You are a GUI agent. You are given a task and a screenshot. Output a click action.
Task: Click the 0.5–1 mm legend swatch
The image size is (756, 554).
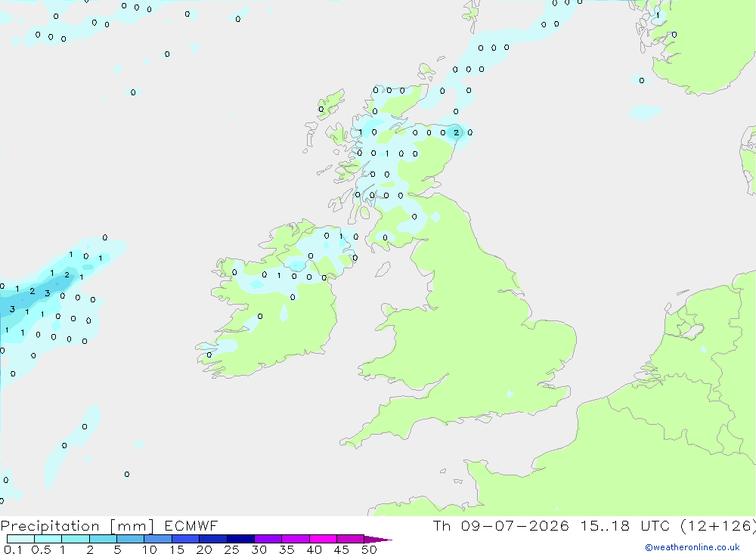point(48,539)
